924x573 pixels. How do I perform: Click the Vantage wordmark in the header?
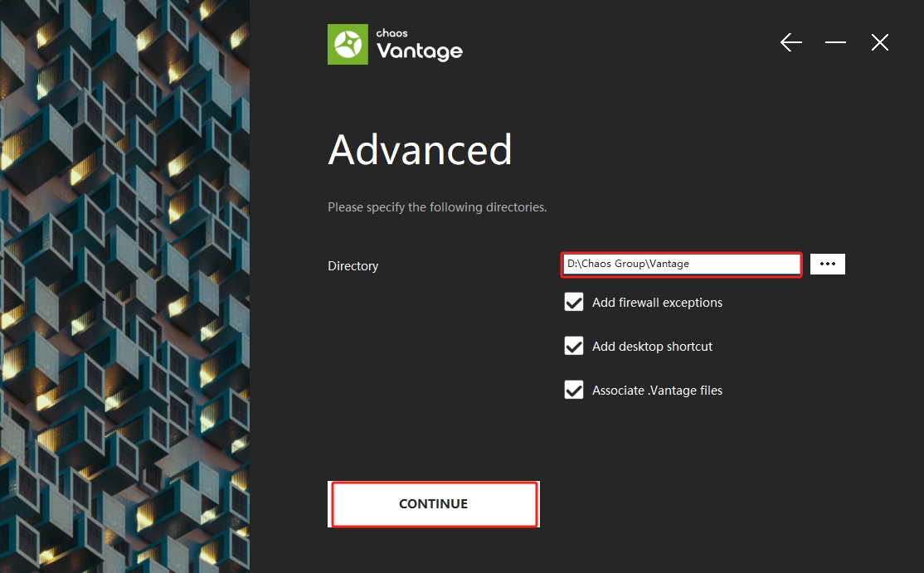[x=420, y=51]
